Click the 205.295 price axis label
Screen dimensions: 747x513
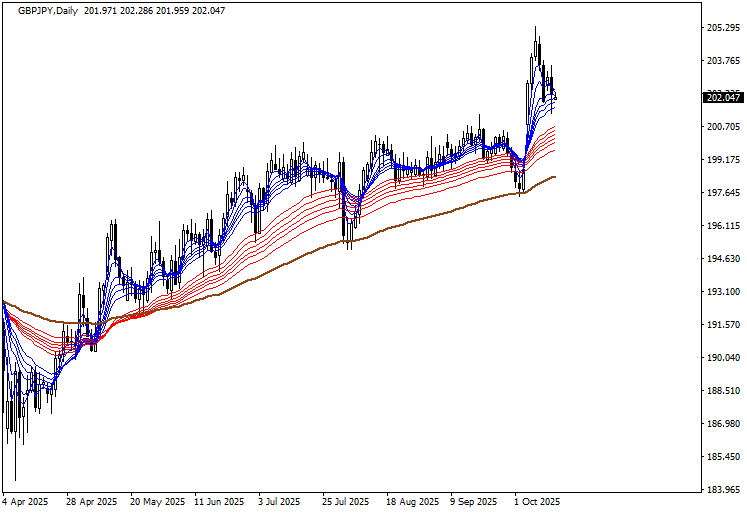723,28
